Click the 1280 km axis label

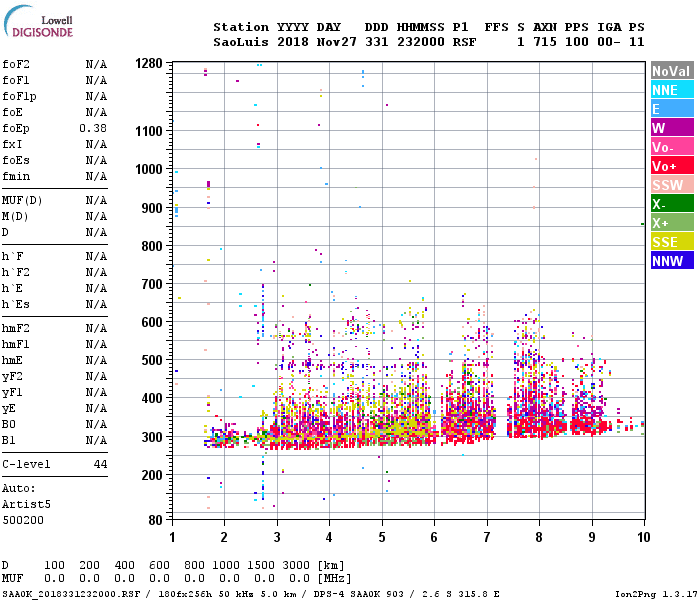point(149,63)
